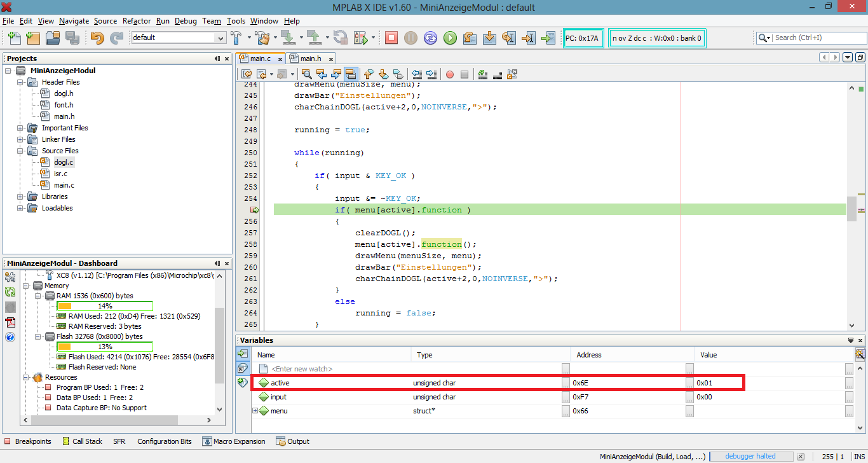The height and width of the screenshot is (463, 868).
Task: Open the File menu
Action: (8, 21)
